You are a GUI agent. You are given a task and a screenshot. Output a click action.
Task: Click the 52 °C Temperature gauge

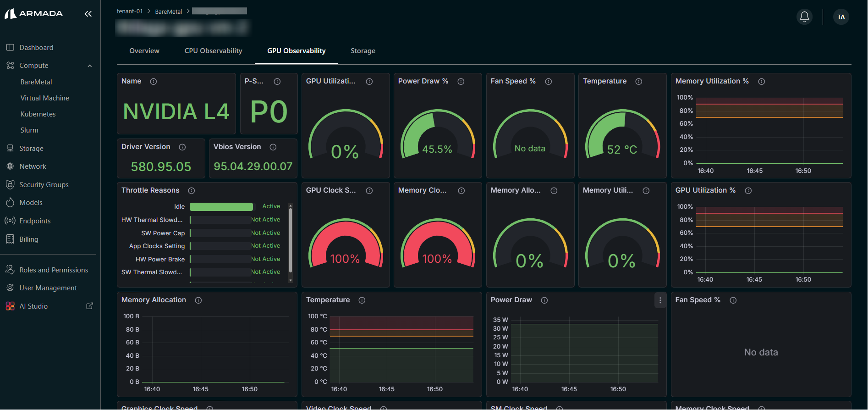click(x=622, y=135)
